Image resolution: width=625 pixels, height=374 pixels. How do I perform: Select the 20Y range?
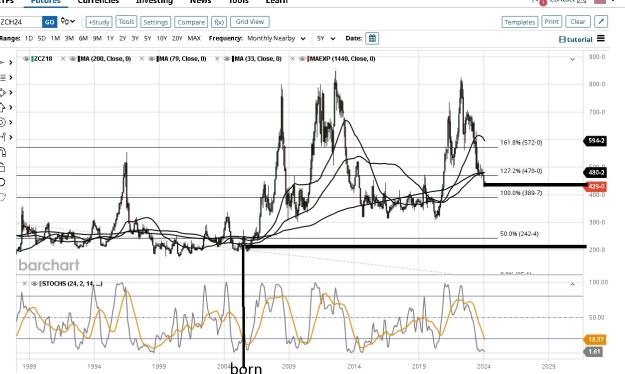point(177,39)
